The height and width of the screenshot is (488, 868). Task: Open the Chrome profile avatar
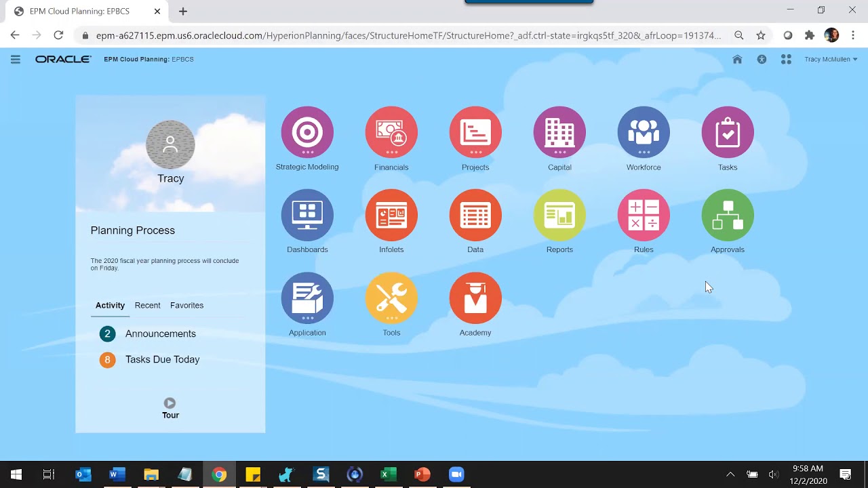pos(831,35)
